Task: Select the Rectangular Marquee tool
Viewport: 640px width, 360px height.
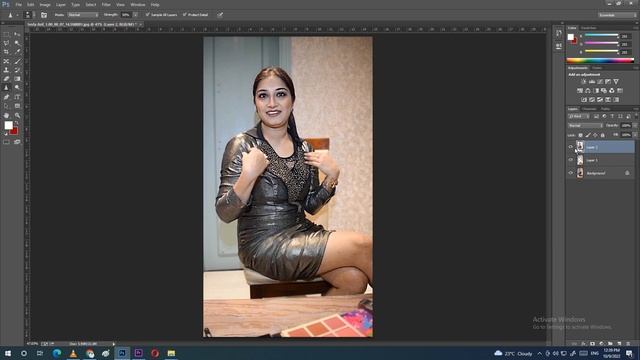Action: [7, 35]
